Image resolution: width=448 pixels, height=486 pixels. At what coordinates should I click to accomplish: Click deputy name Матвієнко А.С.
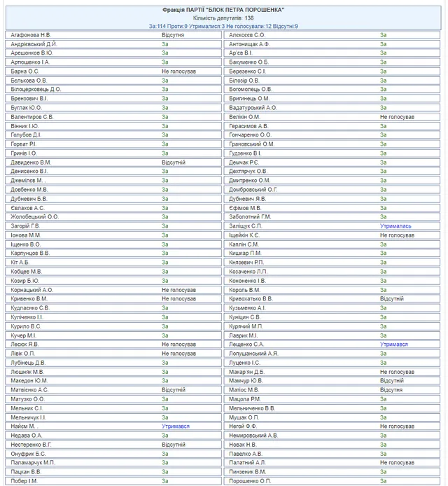click(29, 390)
